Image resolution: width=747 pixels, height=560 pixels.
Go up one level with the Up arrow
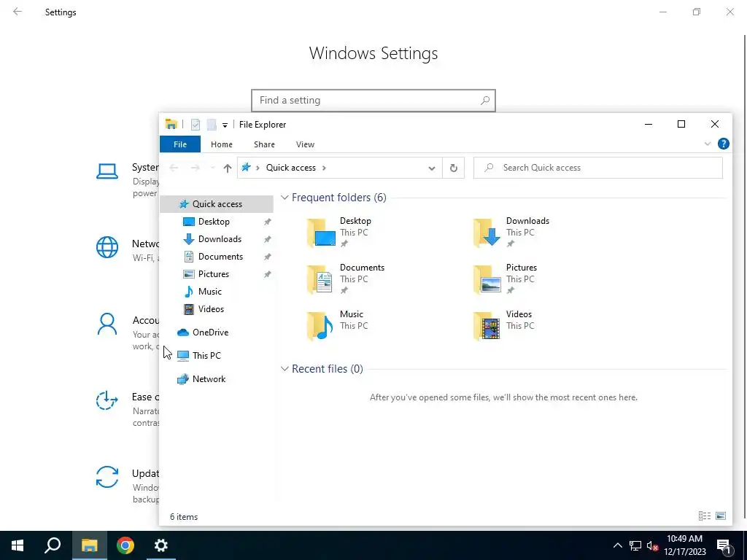pos(228,168)
